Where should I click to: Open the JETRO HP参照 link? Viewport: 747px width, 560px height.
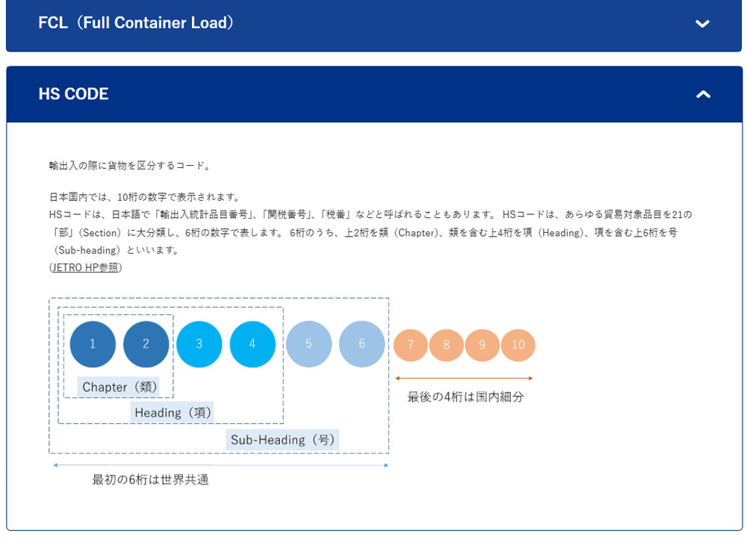pos(85,267)
